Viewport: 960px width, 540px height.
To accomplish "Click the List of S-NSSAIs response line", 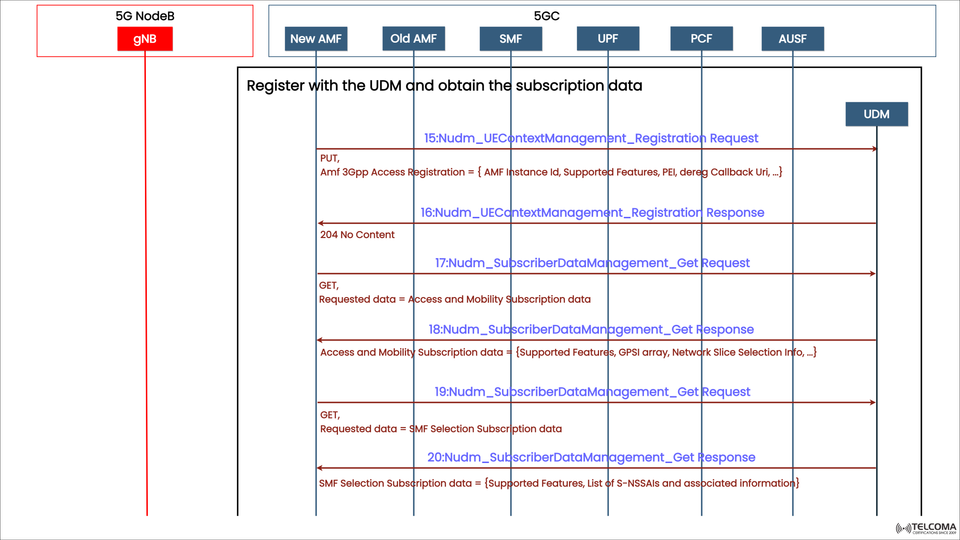I will point(559,484).
